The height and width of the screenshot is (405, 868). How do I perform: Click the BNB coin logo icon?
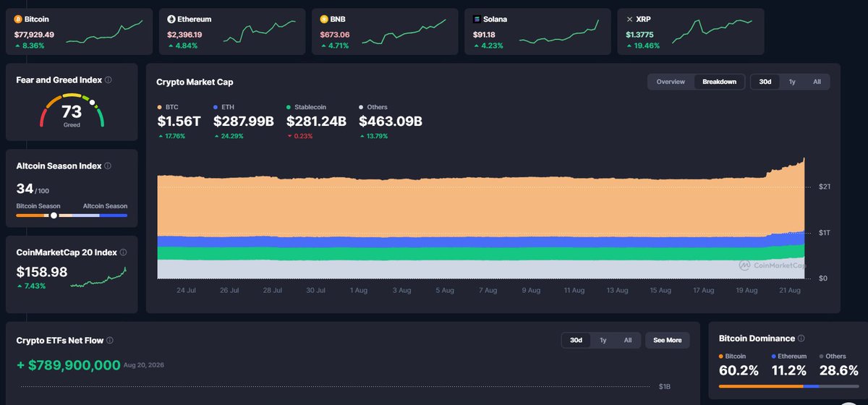coord(324,20)
